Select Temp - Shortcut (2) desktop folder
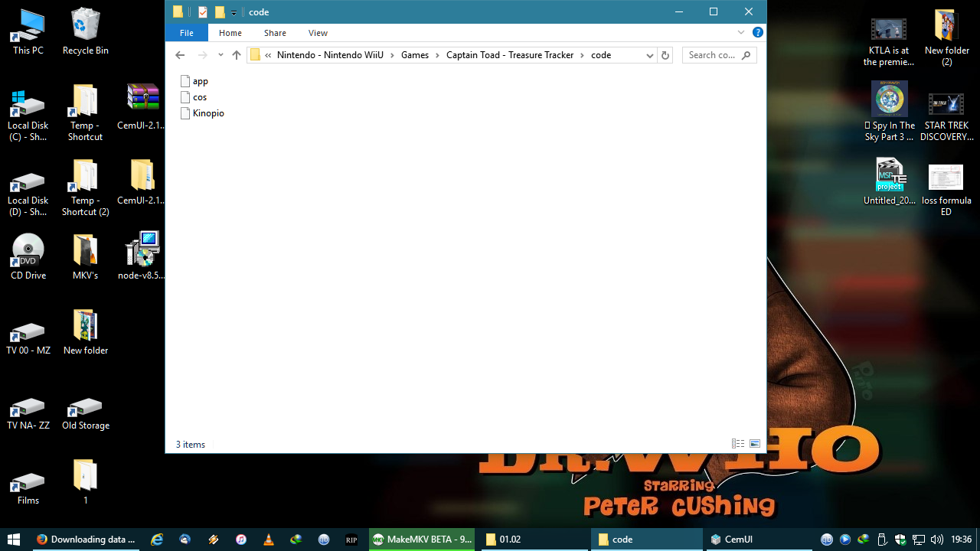Image resolution: width=980 pixels, height=551 pixels. [x=85, y=187]
